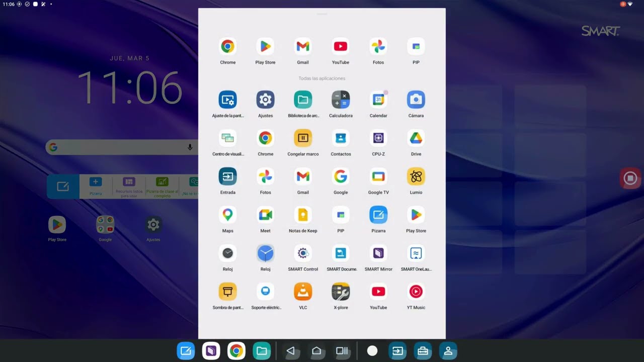Open the toolbox icon in taskbar
This screenshot has width=644, height=362.
423,351
